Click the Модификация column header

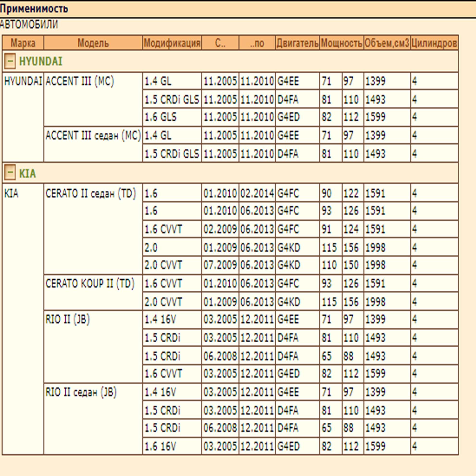tap(172, 43)
